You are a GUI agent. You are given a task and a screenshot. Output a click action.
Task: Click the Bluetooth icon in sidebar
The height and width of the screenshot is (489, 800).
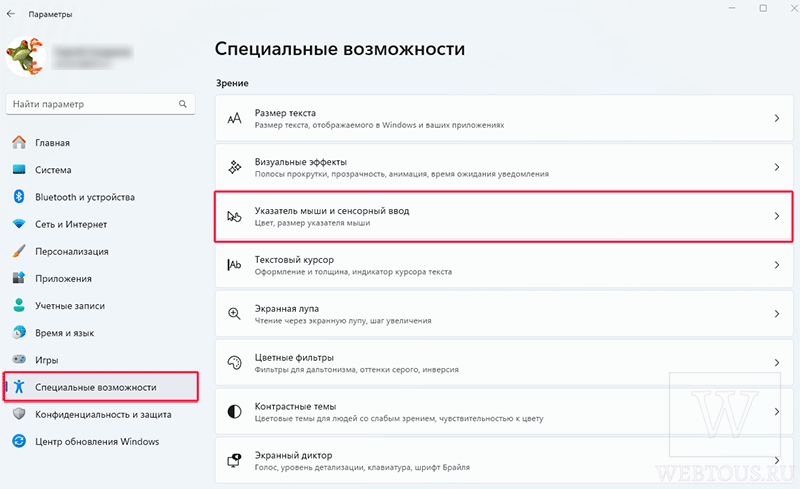(x=19, y=197)
